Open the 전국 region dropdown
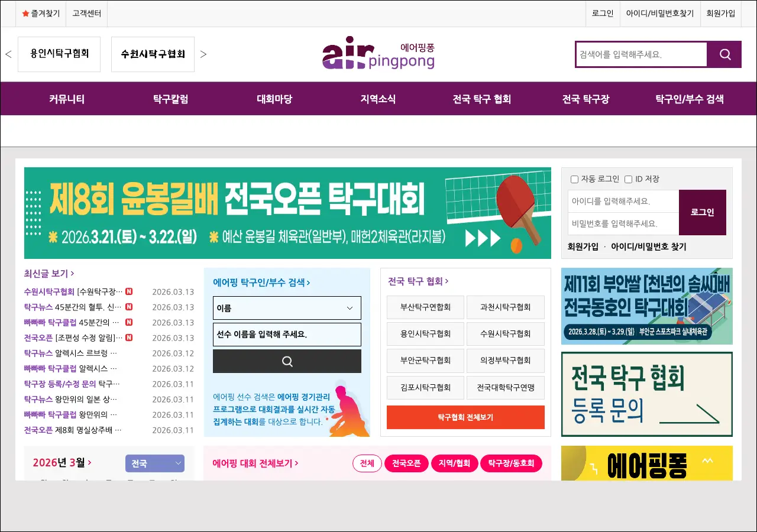This screenshot has width=757, height=532. click(x=155, y=463)
